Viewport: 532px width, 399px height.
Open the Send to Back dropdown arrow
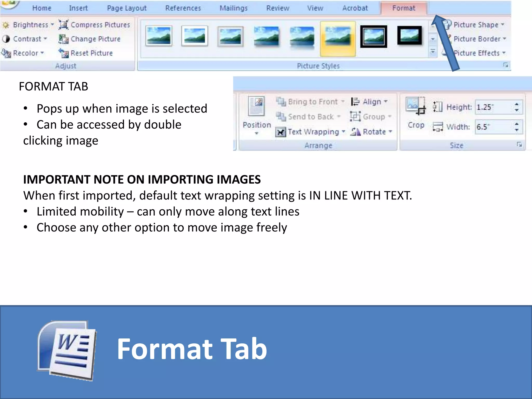point(339,116)
